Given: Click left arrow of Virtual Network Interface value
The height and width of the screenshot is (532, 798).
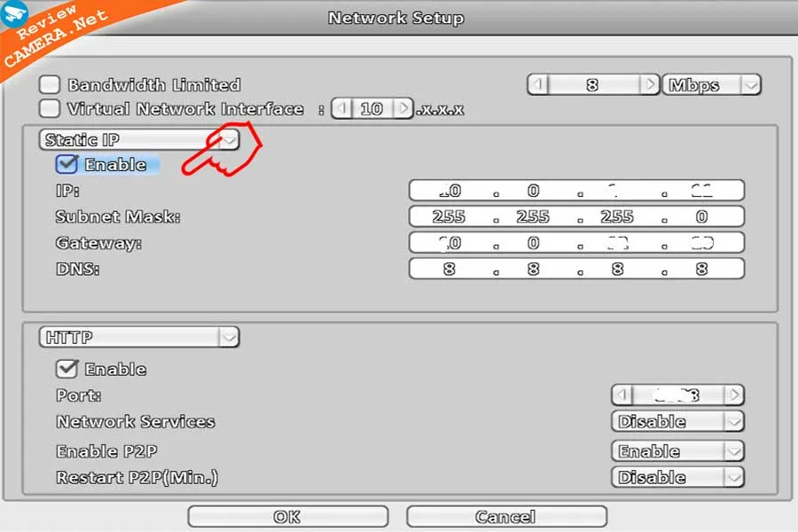Looking at the screenshot, I should 342,108.
